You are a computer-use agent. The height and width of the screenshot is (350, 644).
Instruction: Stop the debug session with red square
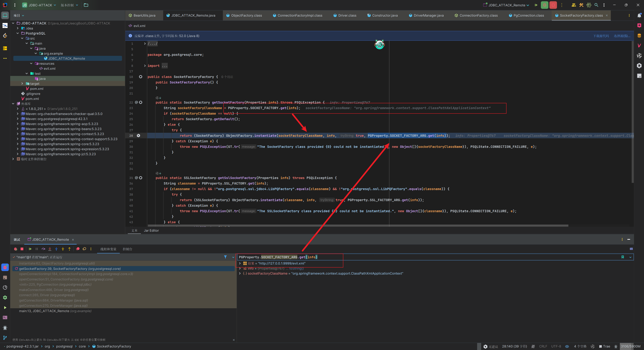click(22, 249)
